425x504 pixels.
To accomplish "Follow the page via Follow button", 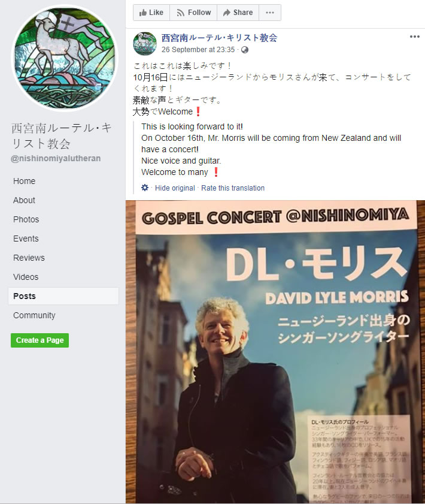I will [193, 13].
